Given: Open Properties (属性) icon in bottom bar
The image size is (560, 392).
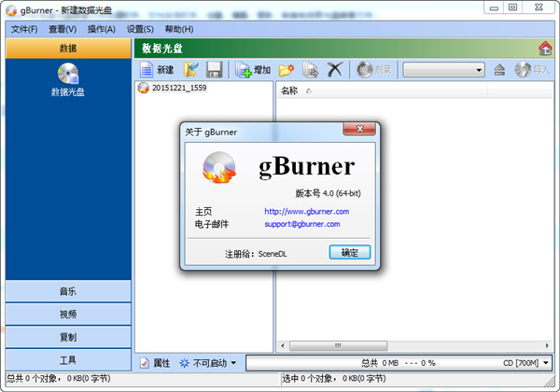Looking at the screenshot, I should pos(145,363).
